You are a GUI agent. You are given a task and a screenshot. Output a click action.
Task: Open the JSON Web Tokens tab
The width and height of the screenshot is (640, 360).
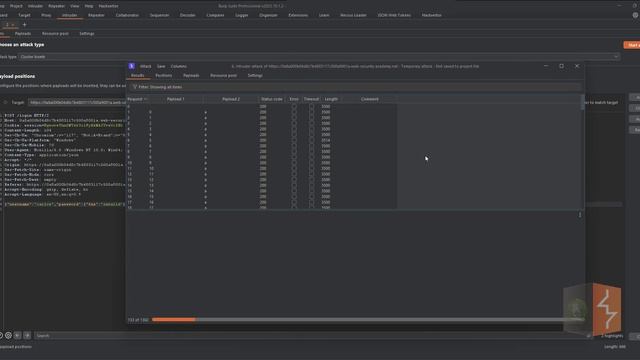tap(394, 15)
